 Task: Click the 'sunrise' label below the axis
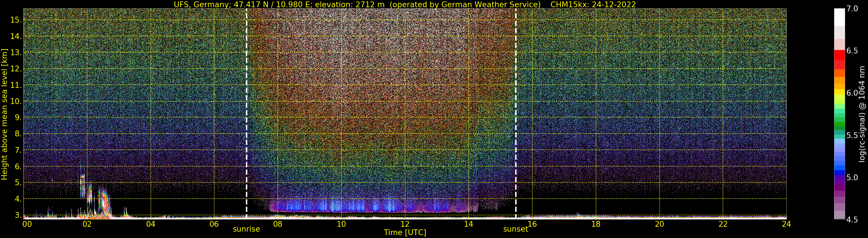tap(246, 229)
